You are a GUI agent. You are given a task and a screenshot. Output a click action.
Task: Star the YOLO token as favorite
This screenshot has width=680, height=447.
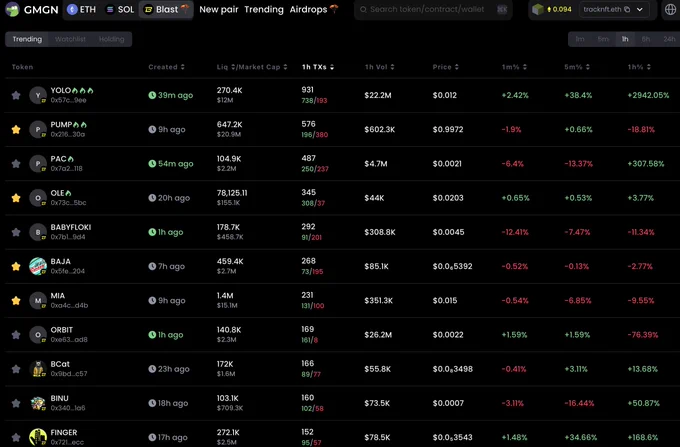coord(16,95)
